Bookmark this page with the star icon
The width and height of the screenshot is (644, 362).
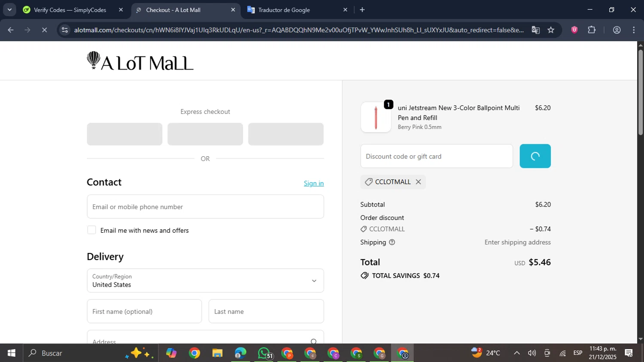(551, 30)
